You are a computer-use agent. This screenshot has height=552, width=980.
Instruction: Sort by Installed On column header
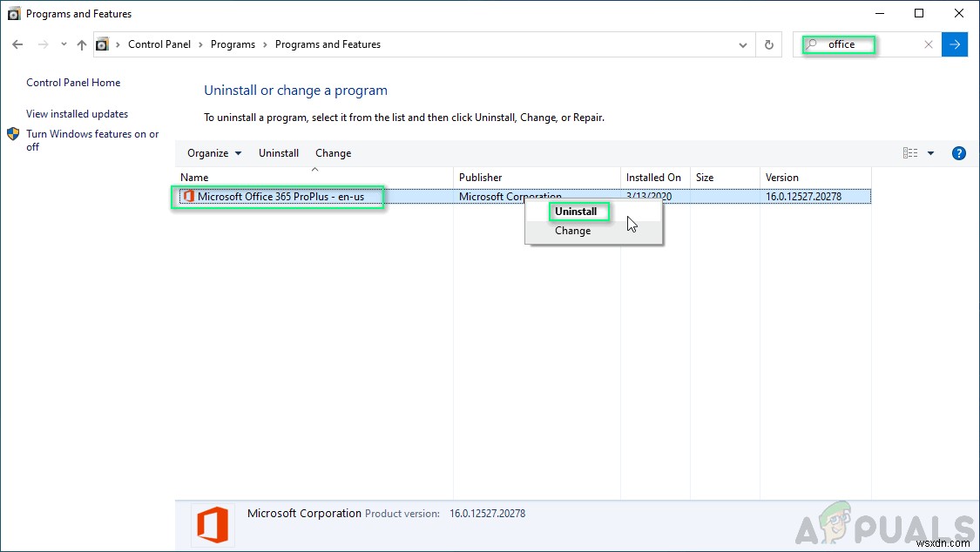[655, 178]
